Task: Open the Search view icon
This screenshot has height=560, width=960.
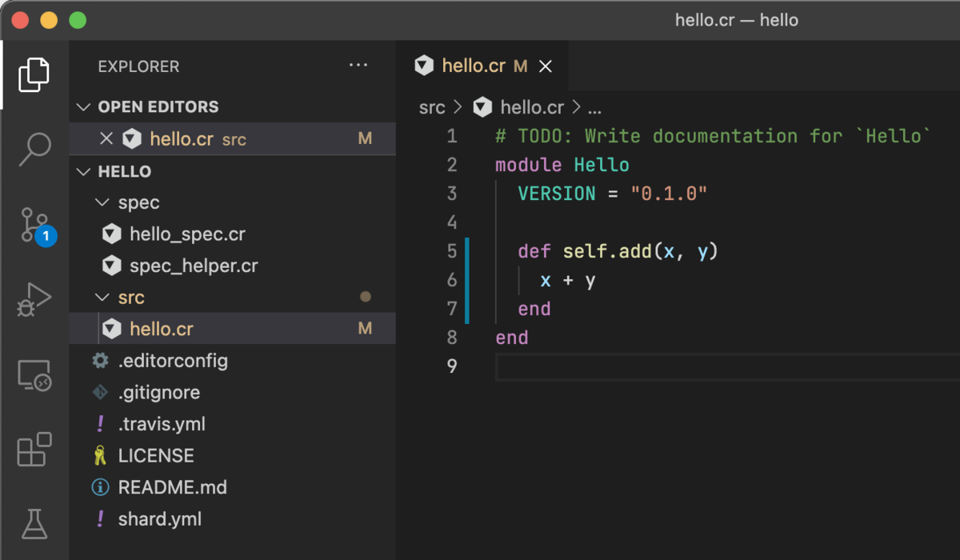Action: (34, 149)
